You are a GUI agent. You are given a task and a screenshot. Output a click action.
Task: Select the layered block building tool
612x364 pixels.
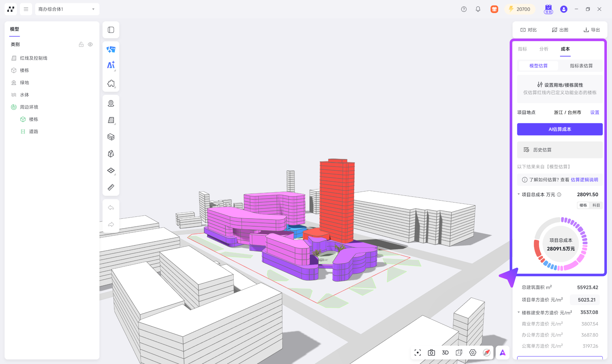tap(111, 137)
